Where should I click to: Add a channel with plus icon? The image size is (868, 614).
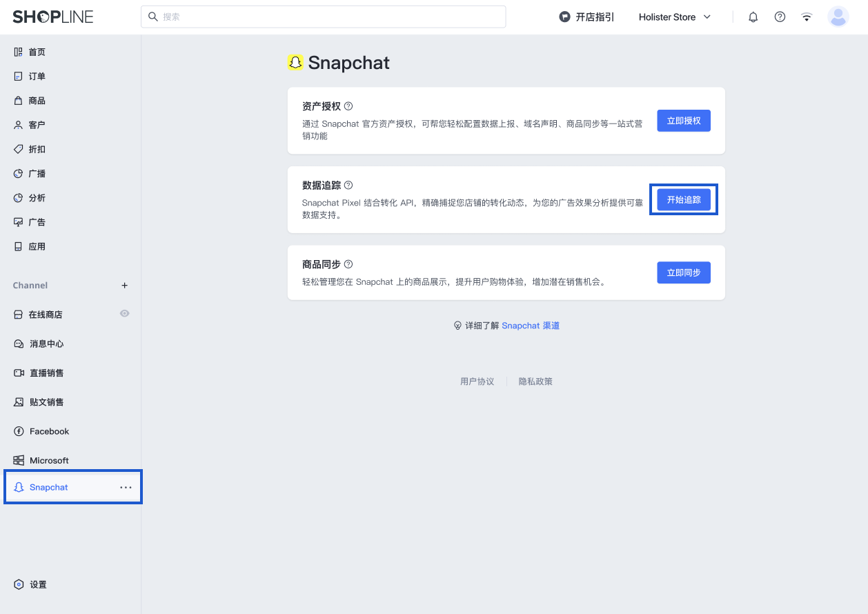[x=125, y=285]
